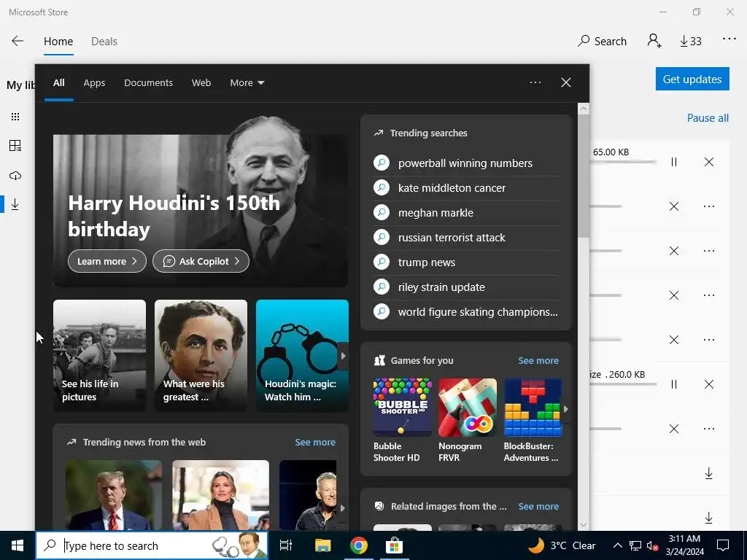The image size is (747, 560).
Task: Open the Downloads icon in the Store sidebar
Action: pos(15,204)
